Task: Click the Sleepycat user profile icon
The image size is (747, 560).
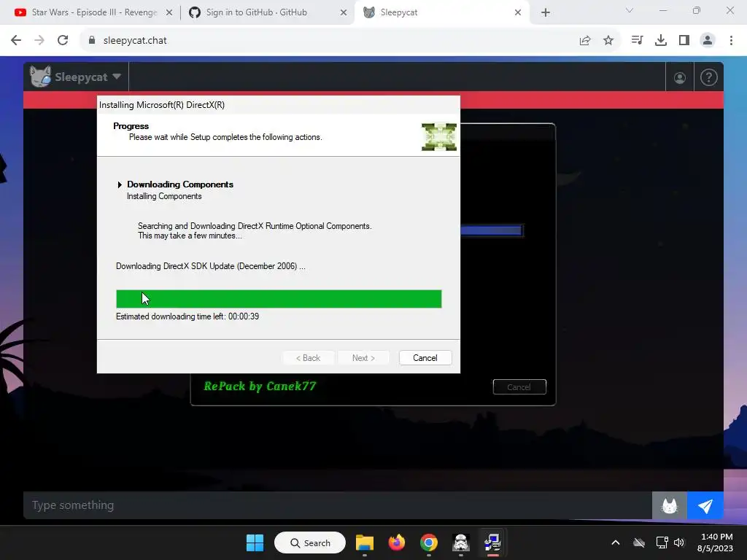Action: pos(680,77)
